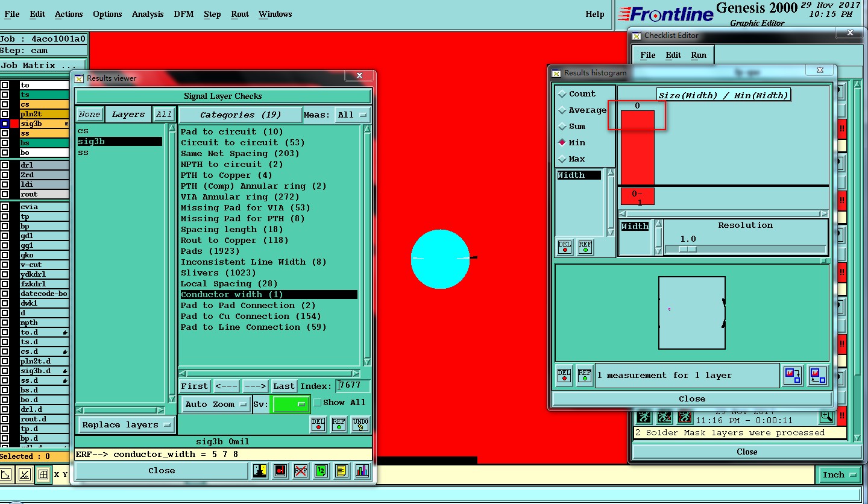This screenshot has height=504, width=868.
Task: Open the Replace layers dropdown
Action: [x=126, y=425]
